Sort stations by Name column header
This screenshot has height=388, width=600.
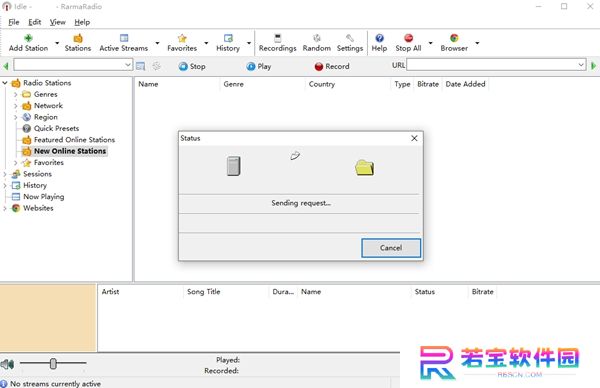point(177,84)
